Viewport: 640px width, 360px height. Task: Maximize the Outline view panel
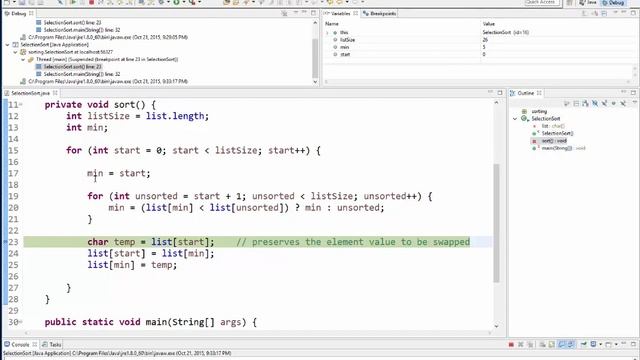coord(633,93)
